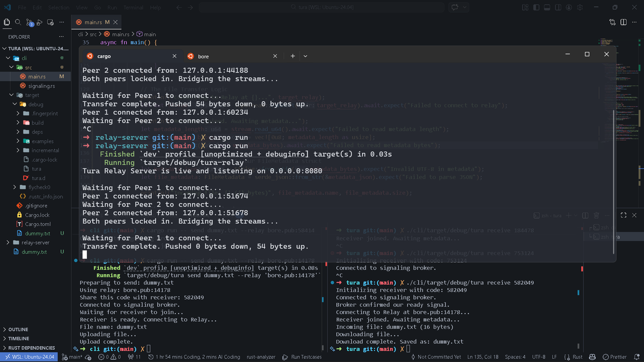This screenshot has width=644, height=362.
Task: Open signaling.rs in the explorer
Action: 35,86
